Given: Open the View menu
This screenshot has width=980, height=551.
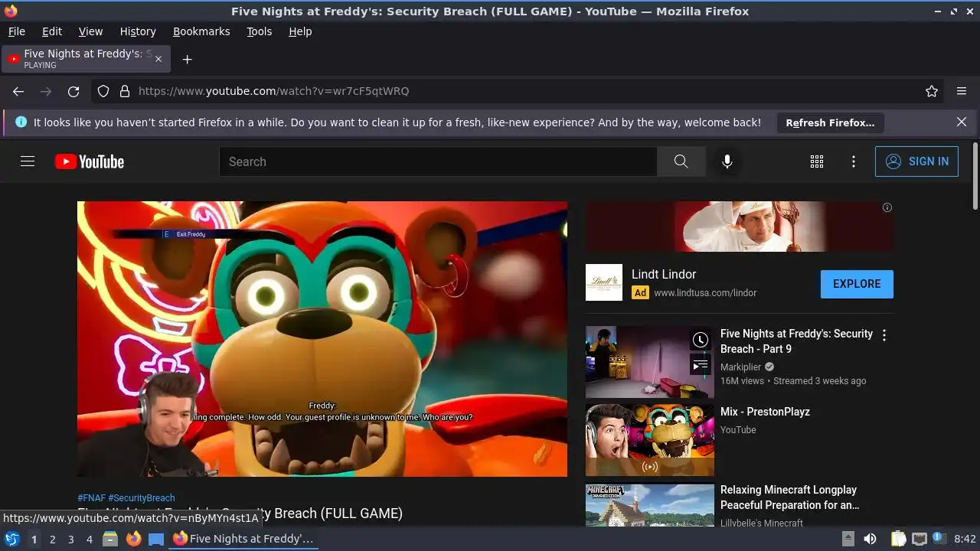Looking at the screenshot, I should 90,31.
